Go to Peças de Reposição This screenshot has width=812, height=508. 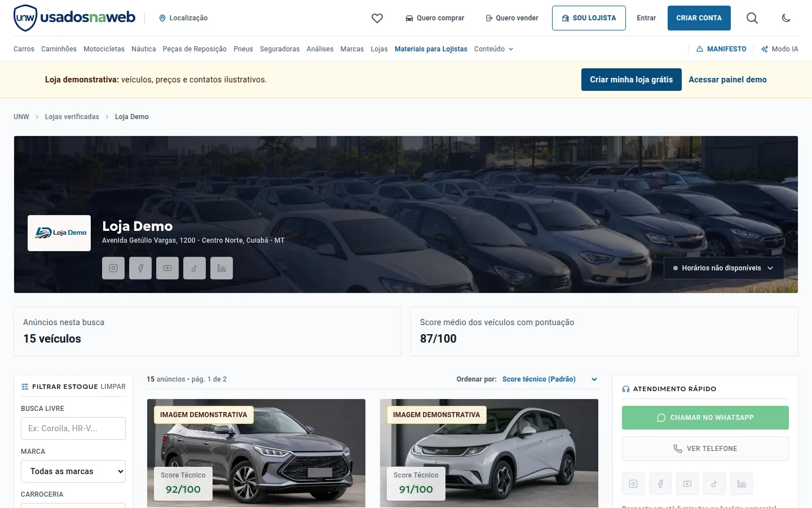coord(195,49)
